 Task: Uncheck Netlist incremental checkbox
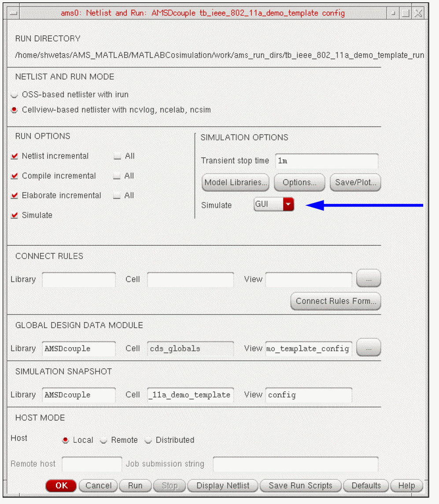coord(14,156)
